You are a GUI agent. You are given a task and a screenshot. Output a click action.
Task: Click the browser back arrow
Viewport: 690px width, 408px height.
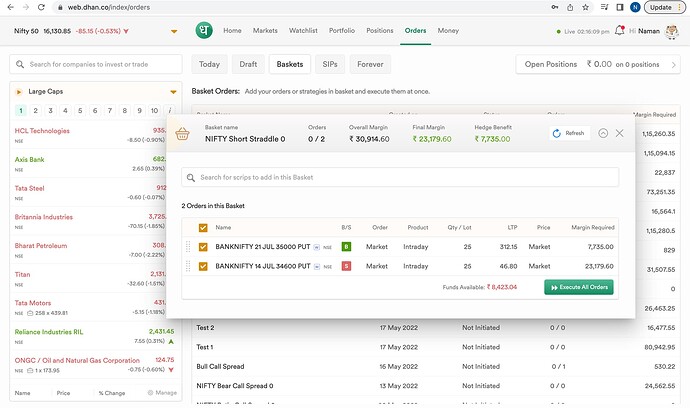coord(11,7)
